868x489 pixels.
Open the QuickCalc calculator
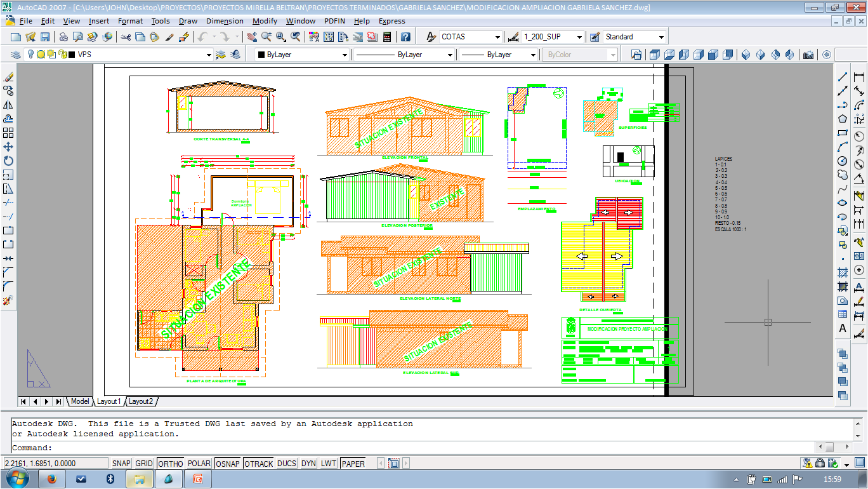coord(386,37)
